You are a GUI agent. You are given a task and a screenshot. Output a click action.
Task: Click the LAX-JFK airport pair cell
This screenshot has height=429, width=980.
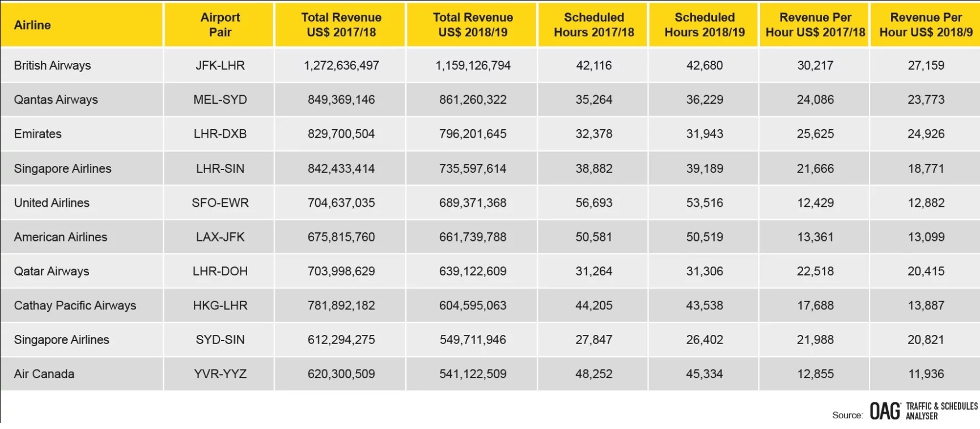(x=220, y=237)
